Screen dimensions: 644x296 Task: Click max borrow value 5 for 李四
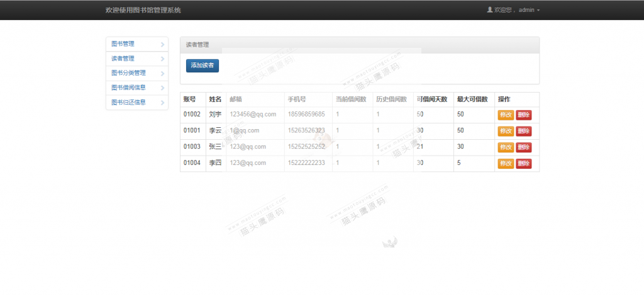coord(458,162)
